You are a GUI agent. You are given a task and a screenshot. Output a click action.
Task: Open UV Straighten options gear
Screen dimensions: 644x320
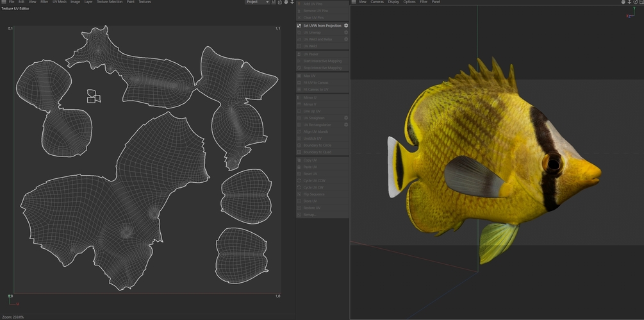(346, 118)
